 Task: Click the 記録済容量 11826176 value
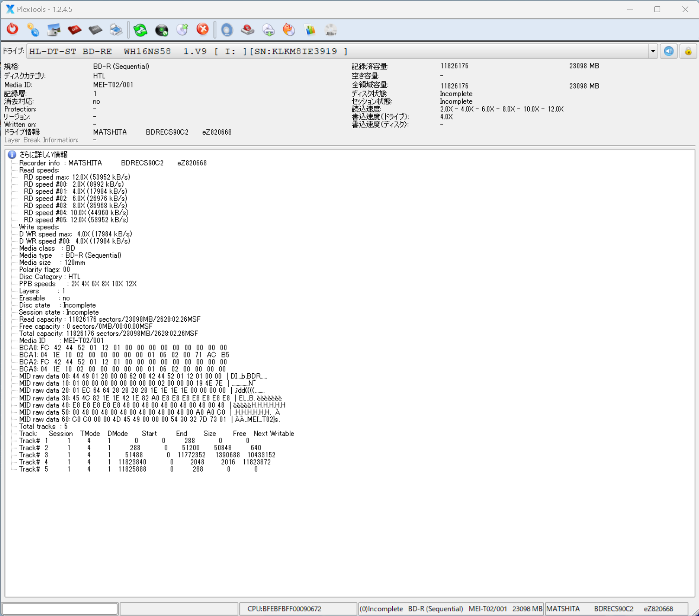[454, 66]
